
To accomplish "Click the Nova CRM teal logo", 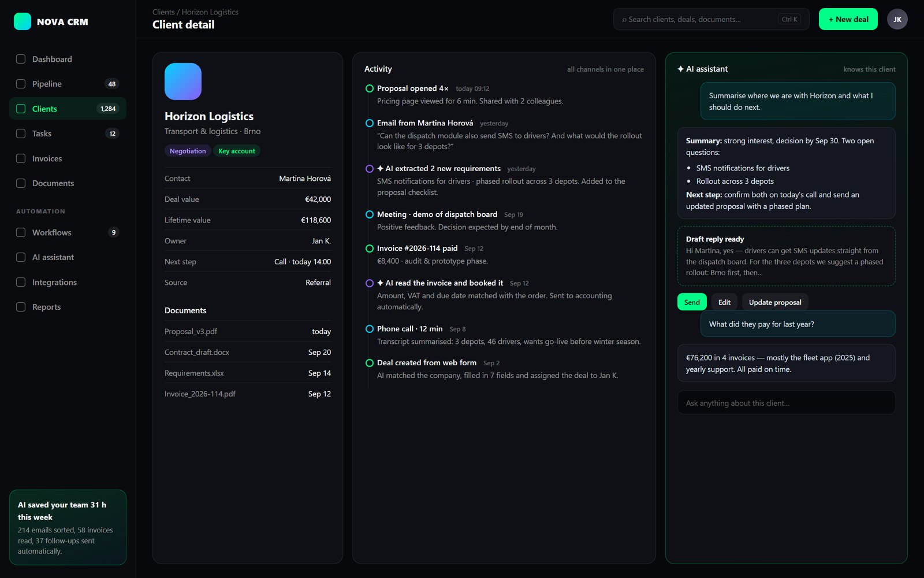I will point(23,21).
